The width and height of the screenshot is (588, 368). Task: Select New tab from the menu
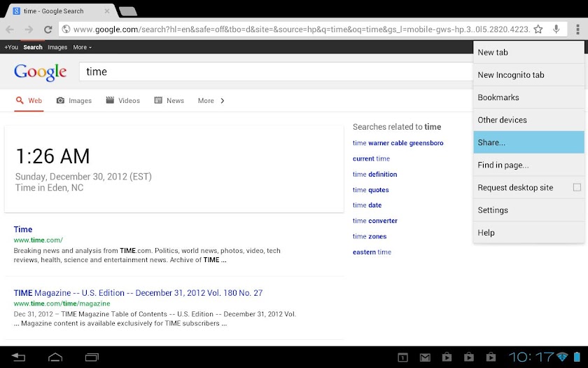pyautogui.click(x=528, y=52)
